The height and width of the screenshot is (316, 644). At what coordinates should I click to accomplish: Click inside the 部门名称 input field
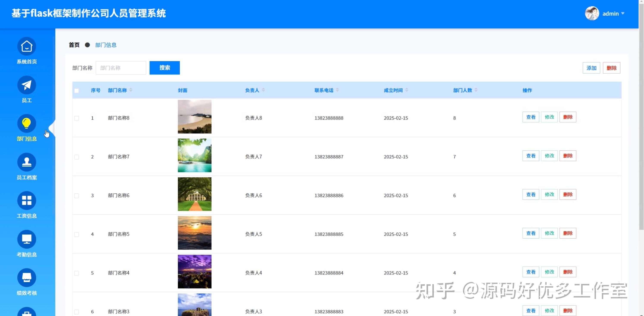point(121,68)
